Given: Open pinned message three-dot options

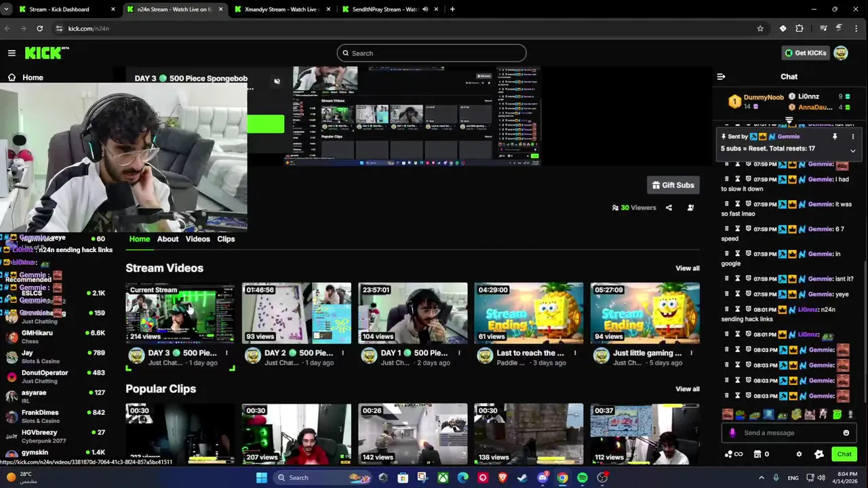Looking at the screenshot, I should click(x=853, y=136).
